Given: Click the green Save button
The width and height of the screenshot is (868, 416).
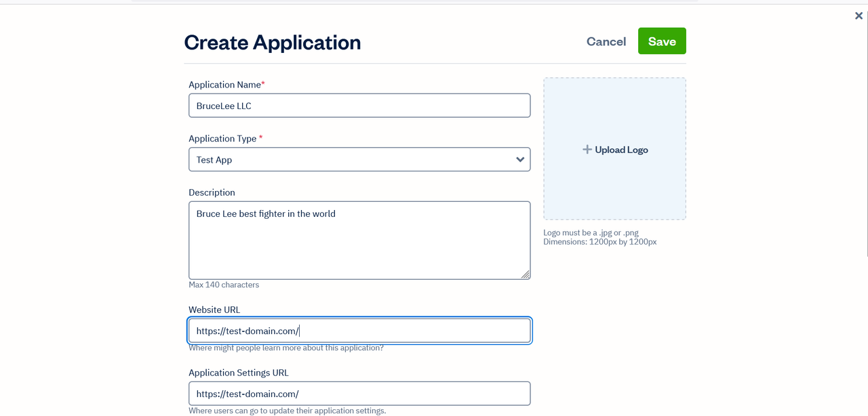Looking at the screenshot, I should [662, 41].
